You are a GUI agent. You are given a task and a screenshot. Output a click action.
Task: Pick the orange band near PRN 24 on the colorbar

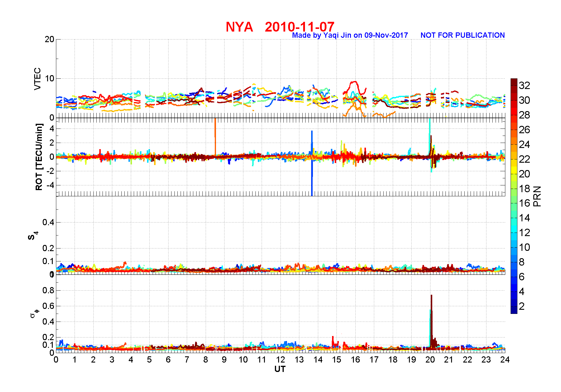click(x=514, y=141)
